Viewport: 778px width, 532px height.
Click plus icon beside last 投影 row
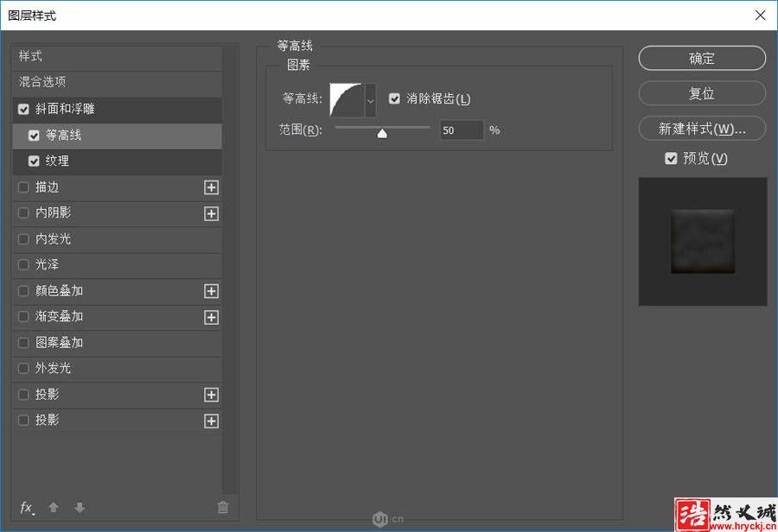(x=212, y=421)
